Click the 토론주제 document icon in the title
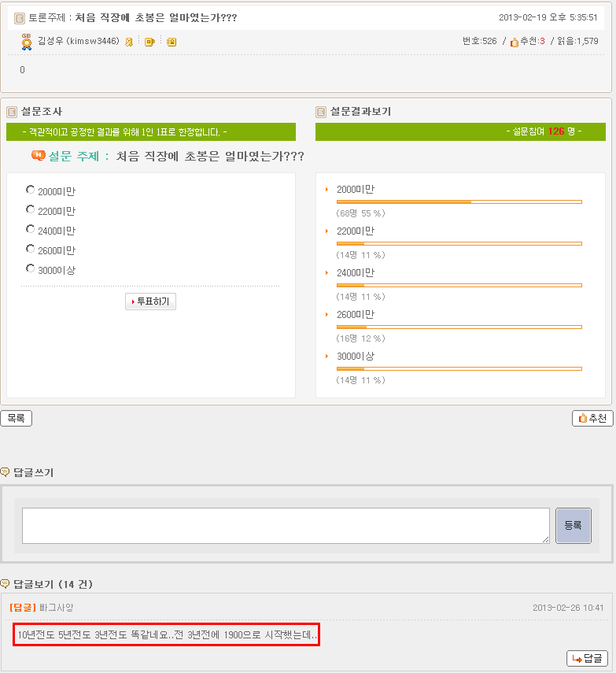The width and height of the screenshot is (616, 673). tap(20, 18)
